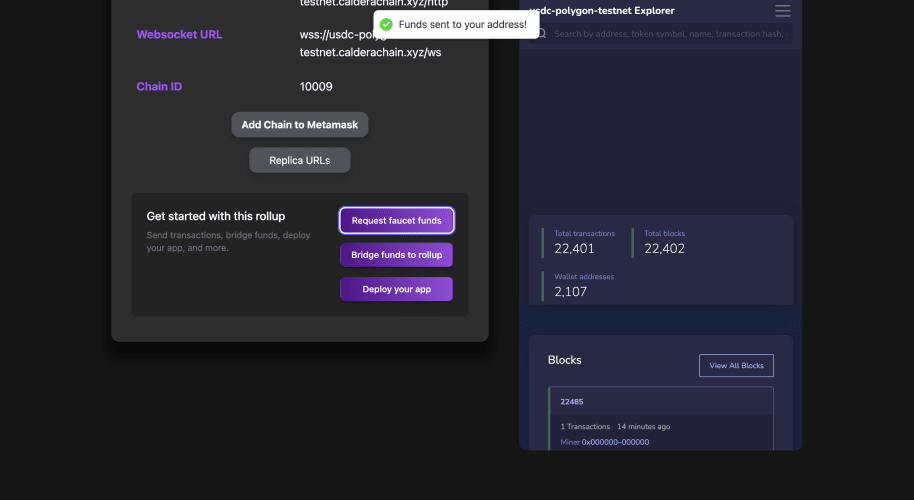Click the 'Send transactions, bridge funds' description
Image resolution: width=914 pixels, height=500 pixels.
(x=228, y=242)
